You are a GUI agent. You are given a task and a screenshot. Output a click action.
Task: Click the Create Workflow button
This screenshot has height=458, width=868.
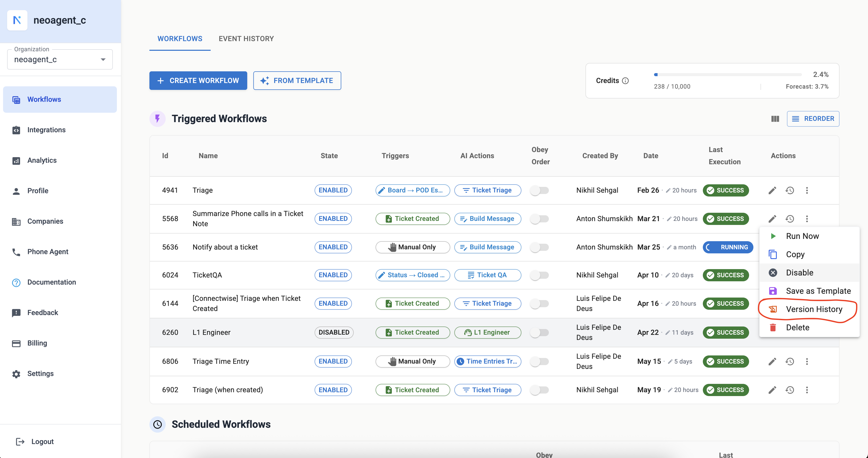[198, 81]
